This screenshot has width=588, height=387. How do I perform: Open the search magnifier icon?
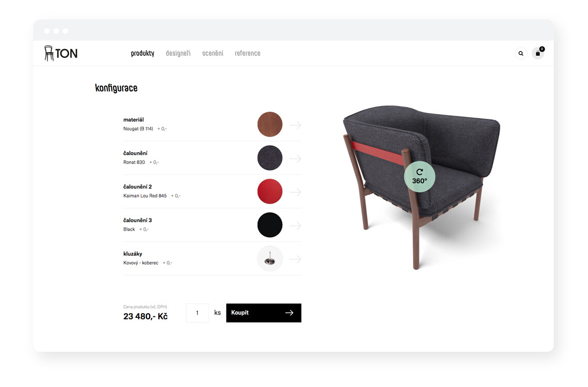[520, 53]
